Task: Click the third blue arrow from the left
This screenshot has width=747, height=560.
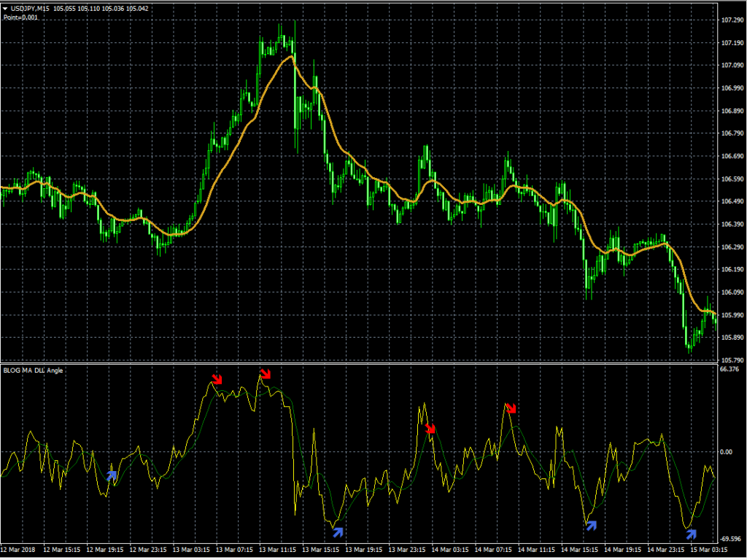Action: point(592,524)
